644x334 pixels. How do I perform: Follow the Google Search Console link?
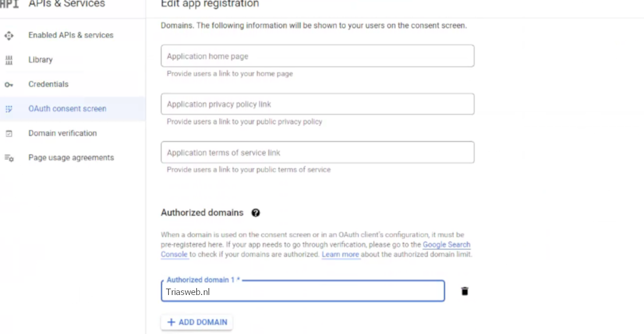[x=446, y=245]
